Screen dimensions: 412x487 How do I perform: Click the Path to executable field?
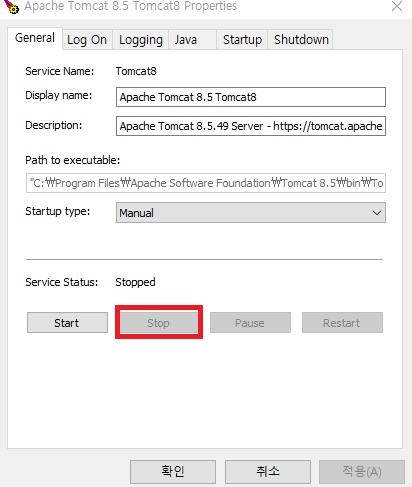click(206, 183)
